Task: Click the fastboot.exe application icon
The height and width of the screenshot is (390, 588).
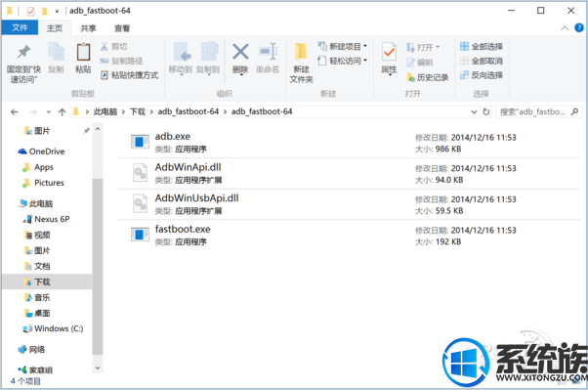Action: click(x=140, y=235)
